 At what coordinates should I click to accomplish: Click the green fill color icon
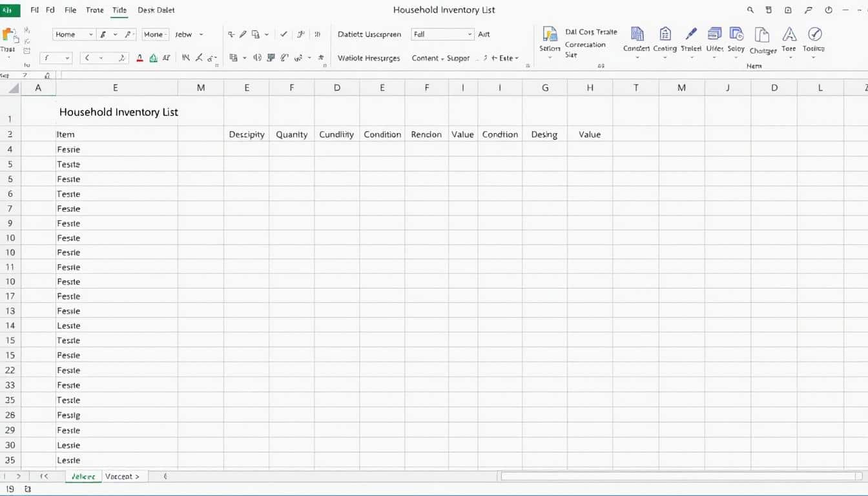pos(153,58)
